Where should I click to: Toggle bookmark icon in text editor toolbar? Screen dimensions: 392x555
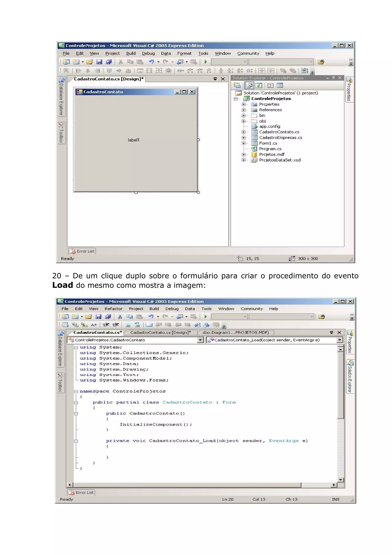tap(149, 325)
